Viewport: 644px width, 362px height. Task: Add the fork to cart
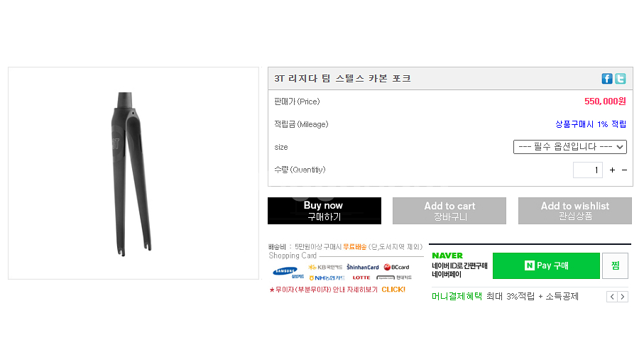point(449,211)
